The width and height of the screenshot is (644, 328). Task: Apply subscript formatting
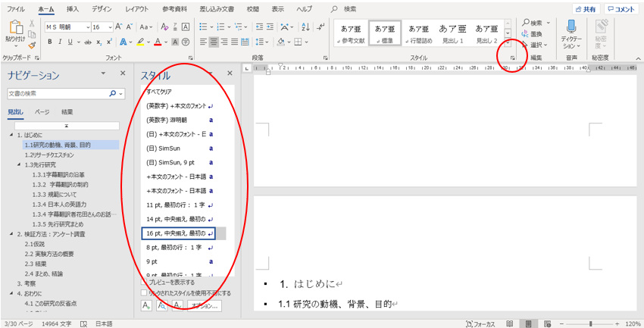click(99, 42)
